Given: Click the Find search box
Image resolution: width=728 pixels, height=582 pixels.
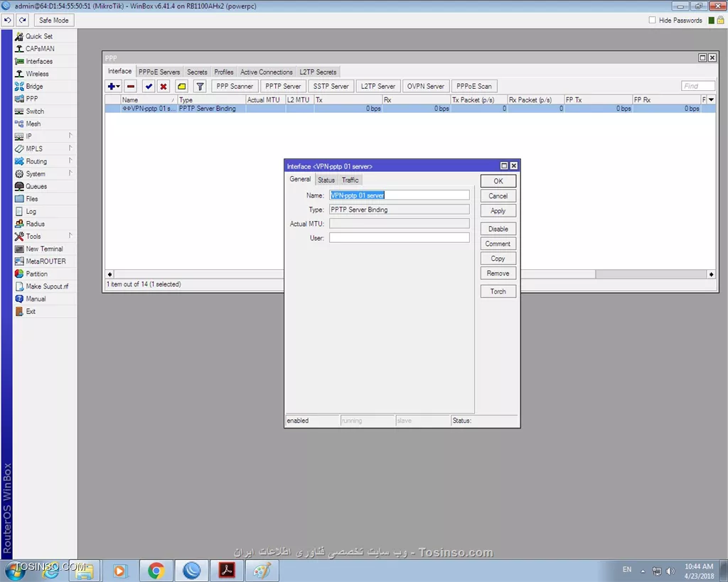Looking at the screenshot, I should coord(698,86).
